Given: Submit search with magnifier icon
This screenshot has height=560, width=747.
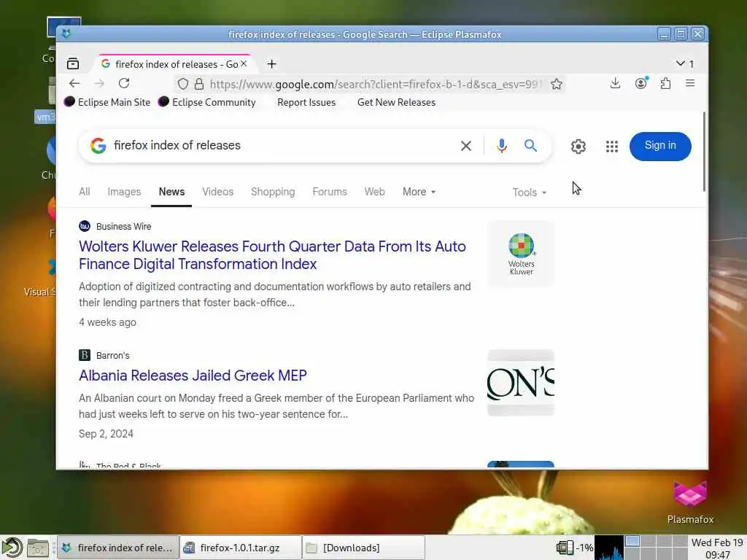Looking at the screenshot, I should coord(531,146).
